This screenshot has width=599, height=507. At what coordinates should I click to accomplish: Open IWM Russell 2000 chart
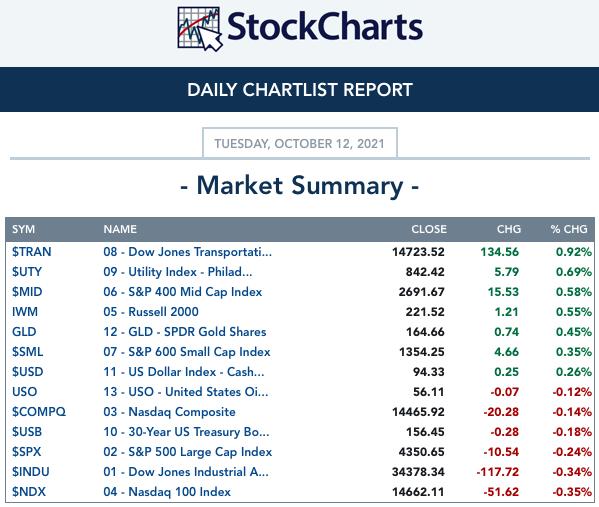(x=151, y=311)
